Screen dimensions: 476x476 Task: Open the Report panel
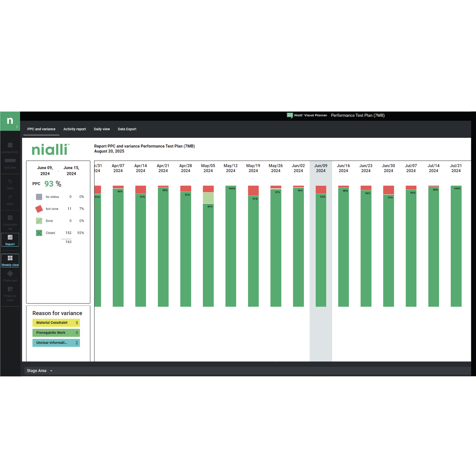(x=10, y=240)
